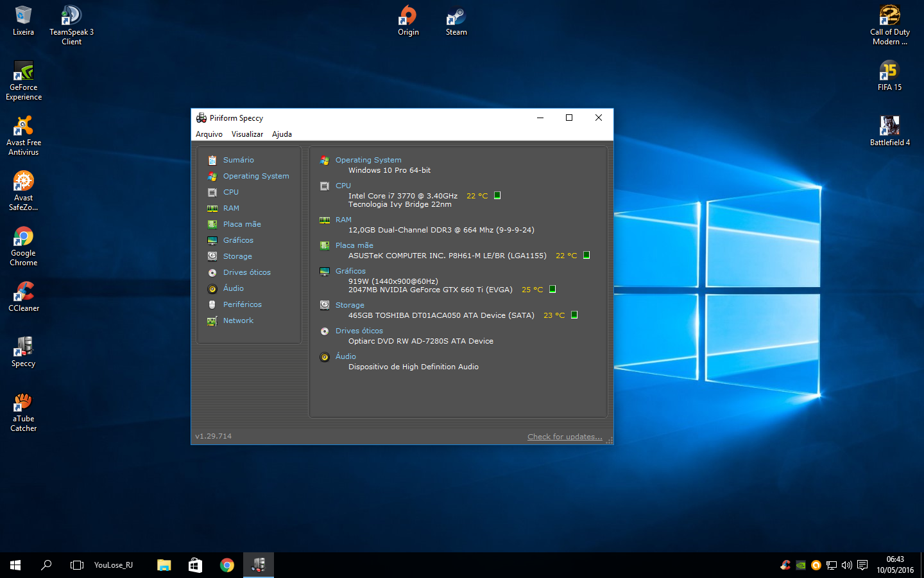The image size is (924, 578).
Task: Click the CPU temperature indicator box
Action: [497, 195]
